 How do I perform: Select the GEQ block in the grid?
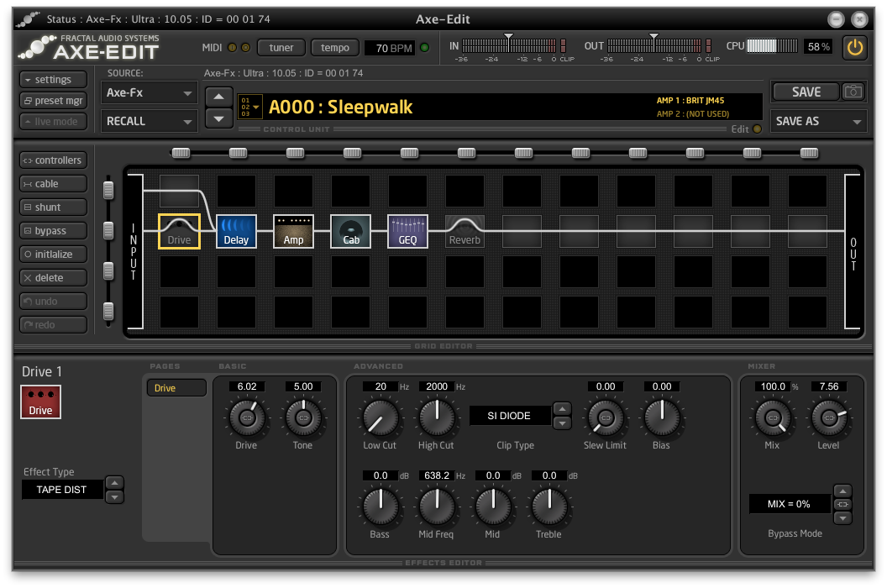pos(407,231)
